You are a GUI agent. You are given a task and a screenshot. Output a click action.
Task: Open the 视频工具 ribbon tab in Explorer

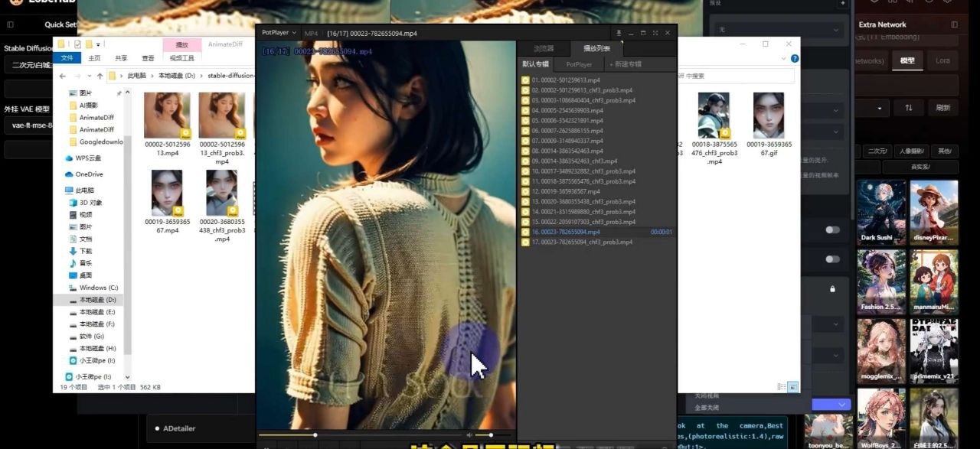coord(182,58)
